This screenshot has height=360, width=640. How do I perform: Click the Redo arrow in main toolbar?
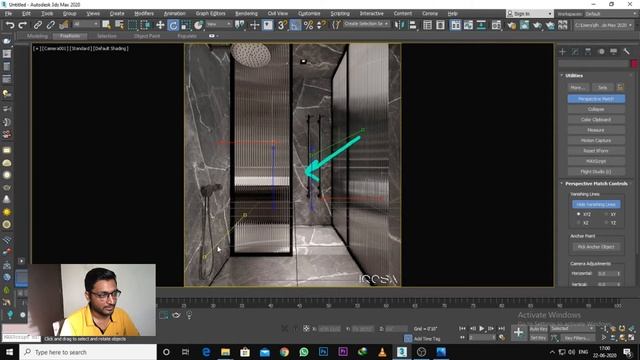(23, 25)
